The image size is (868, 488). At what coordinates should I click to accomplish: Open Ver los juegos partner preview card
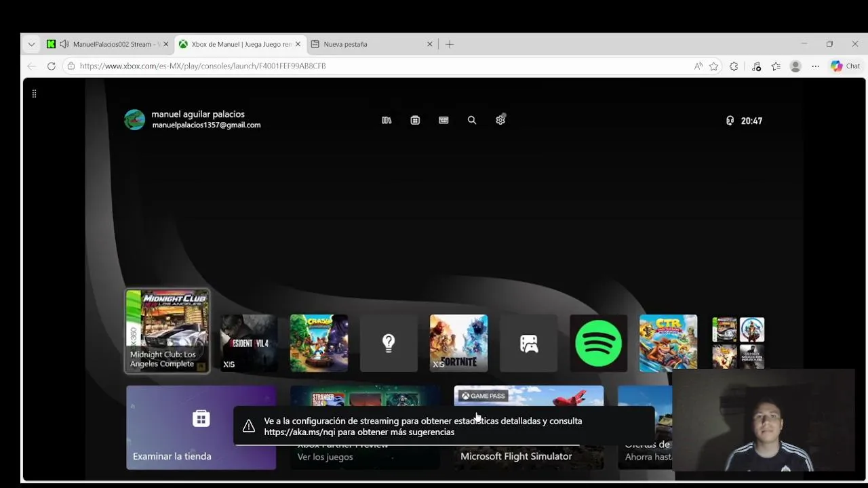365,428
